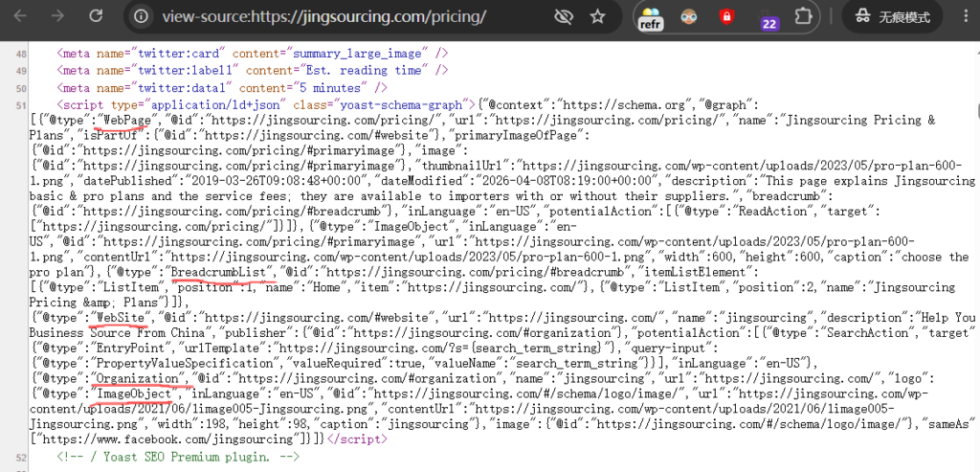Open Chrome's three-dot menu
Viewport: 980px width, 472px height.
967,17
